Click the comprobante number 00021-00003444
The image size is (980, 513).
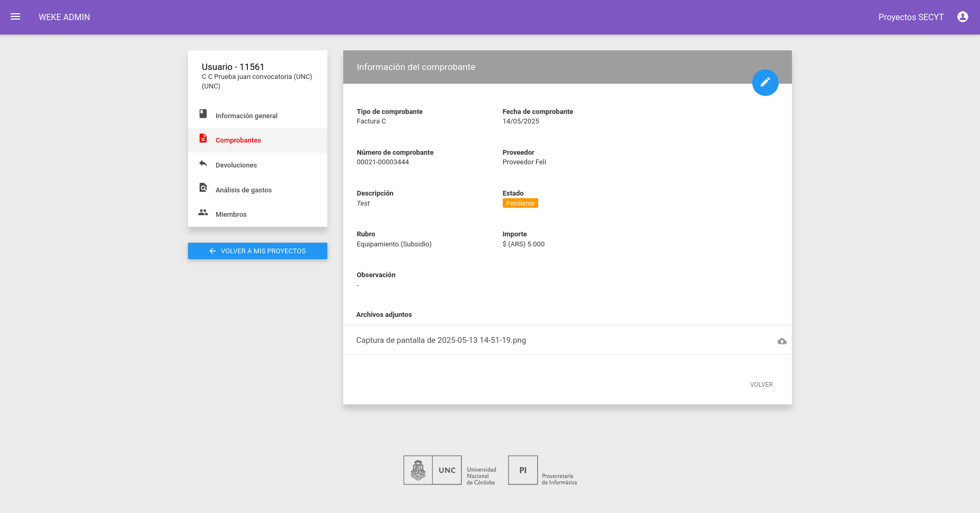point(383,162)
